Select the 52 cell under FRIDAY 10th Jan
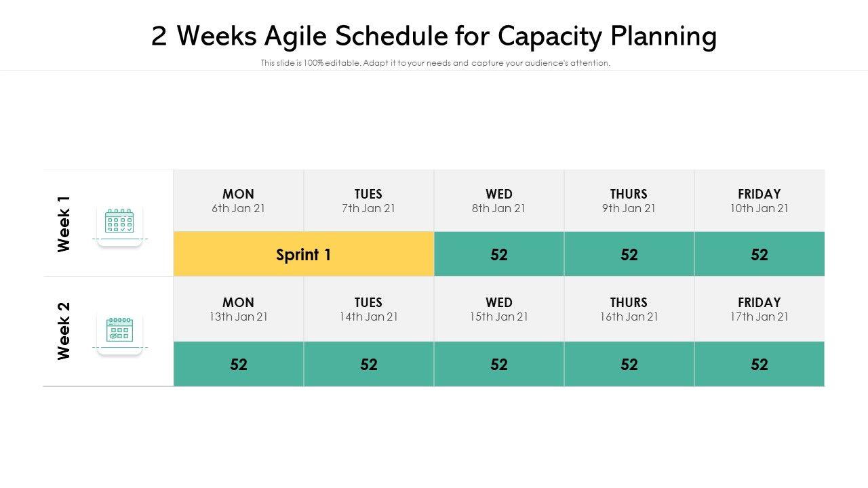Viewport: 868px width, 488px height. pyautogui.click(x=759, y=254)
